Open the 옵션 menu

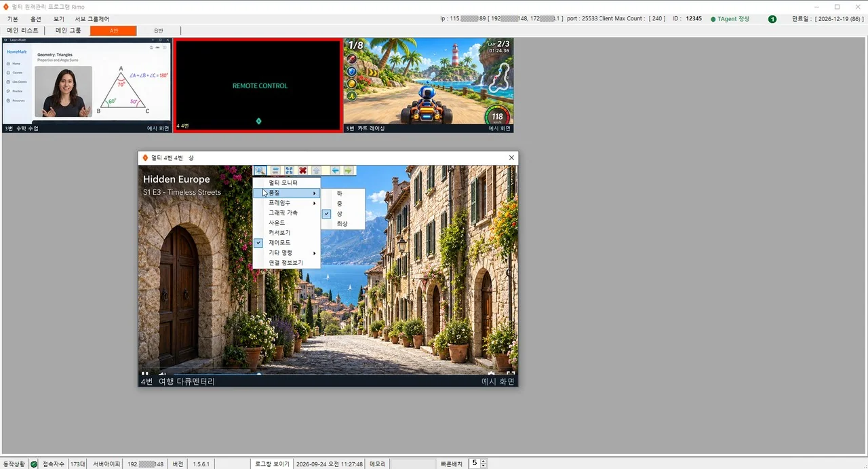[36, 19]
